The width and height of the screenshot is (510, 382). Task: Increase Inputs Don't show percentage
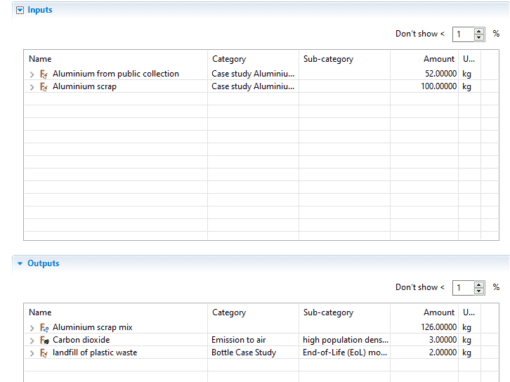coord(479,31)
